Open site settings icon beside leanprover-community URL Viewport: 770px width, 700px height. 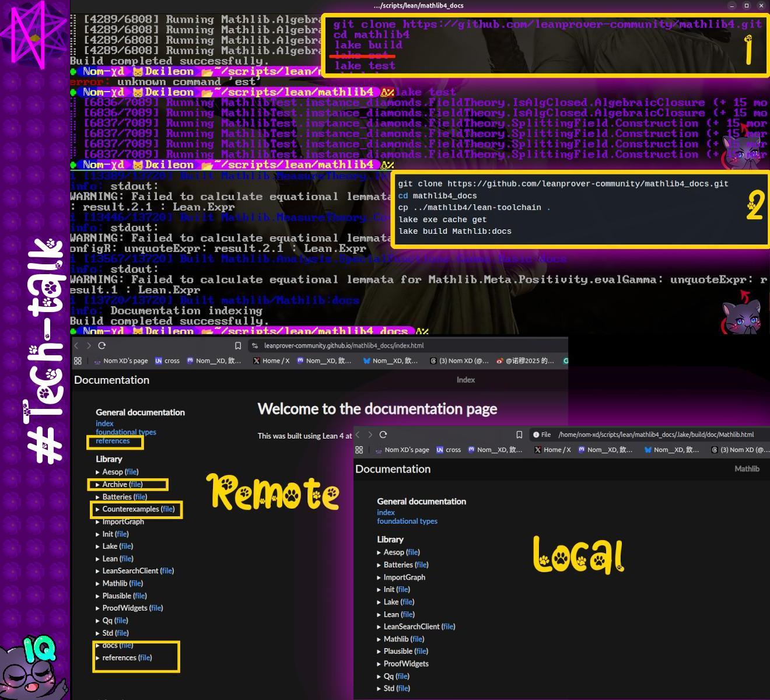(255, 346)
